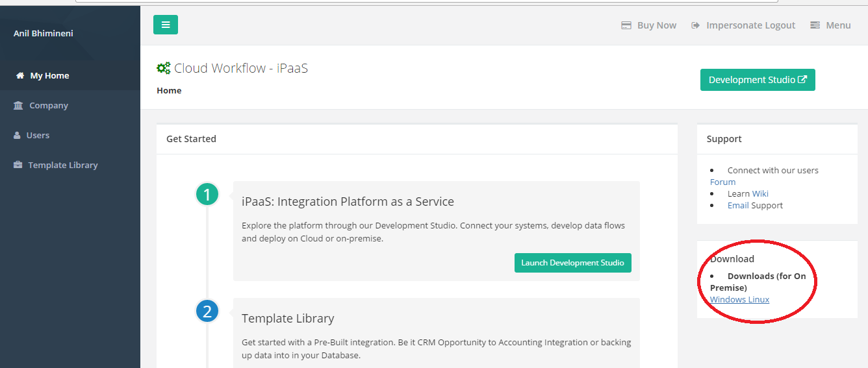Open Development Studio from the page header
The height and width of the screenshot is (368, 868).
point(758,80)
